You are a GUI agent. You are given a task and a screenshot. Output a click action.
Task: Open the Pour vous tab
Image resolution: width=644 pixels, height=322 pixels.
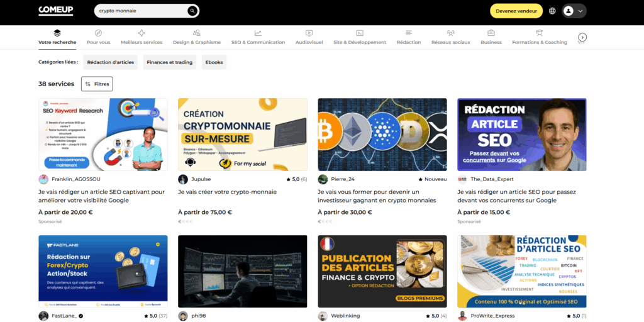99,37
